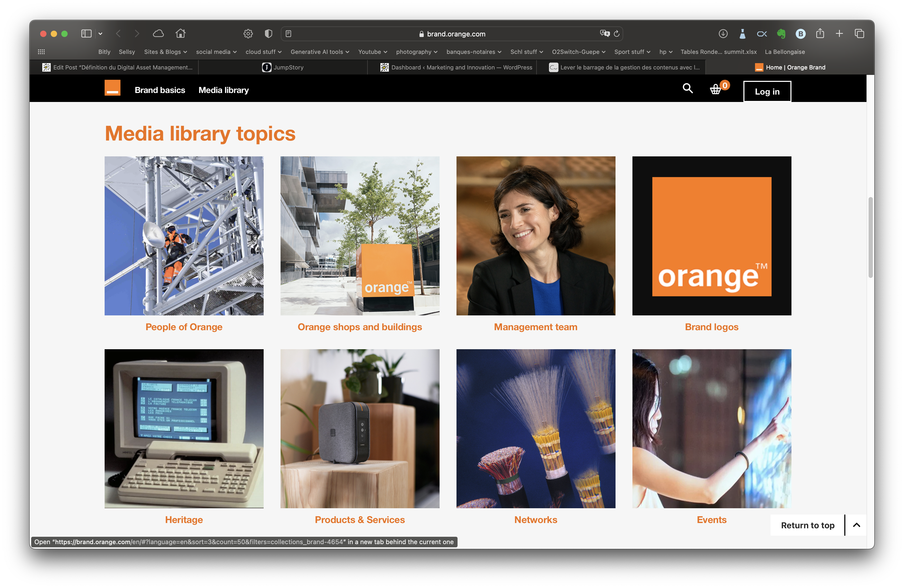Open the Bitly bookmark
The width and height of the screenshot is (904, 588).
[104, 52]
